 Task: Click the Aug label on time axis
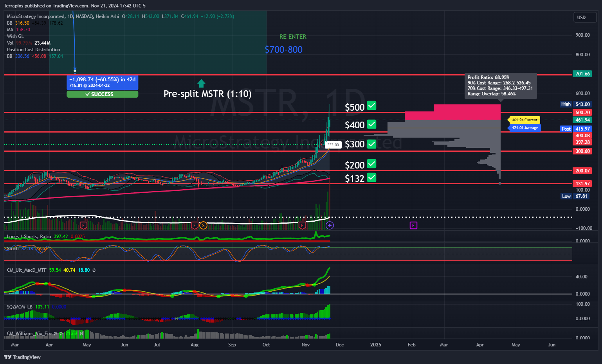195,345
